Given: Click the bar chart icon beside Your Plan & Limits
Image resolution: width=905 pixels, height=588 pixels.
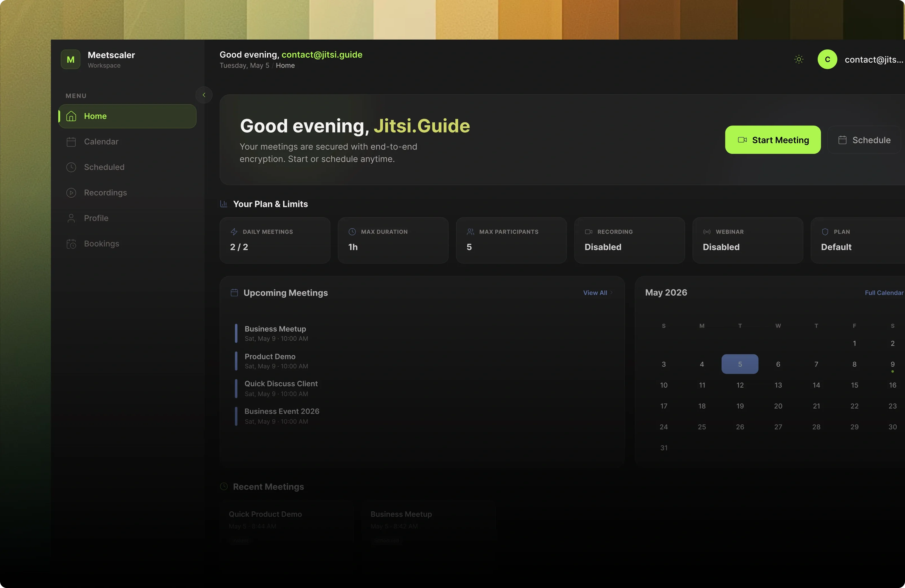Looking at the screenshot, I should 224,204.
